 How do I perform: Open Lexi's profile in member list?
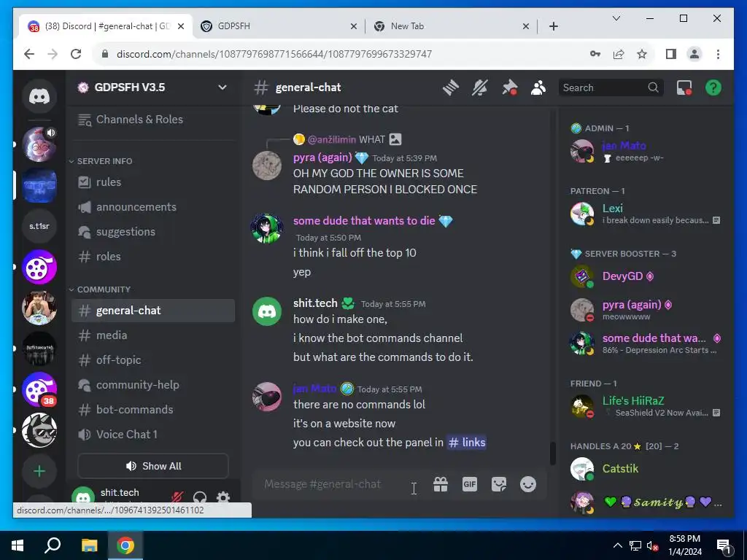click(646, 214)
